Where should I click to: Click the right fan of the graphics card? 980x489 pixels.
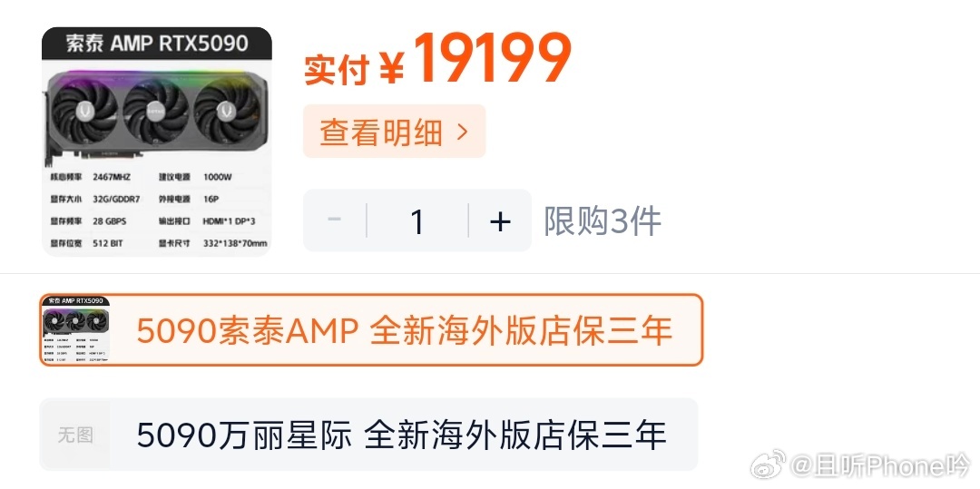(226, 112)
